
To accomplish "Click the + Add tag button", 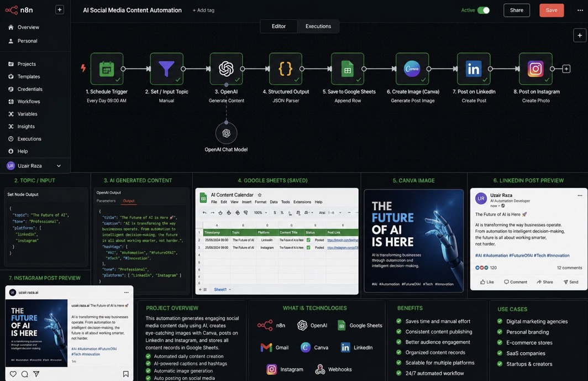I will (x=203, y=11).
